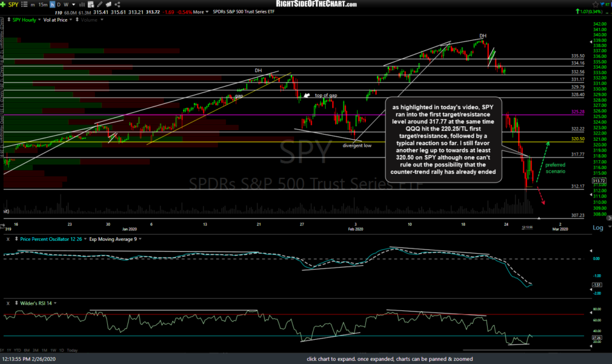Select the 5Y range preset
The width and height of the screenshot is (612, 364).
[x=1, y=350]
